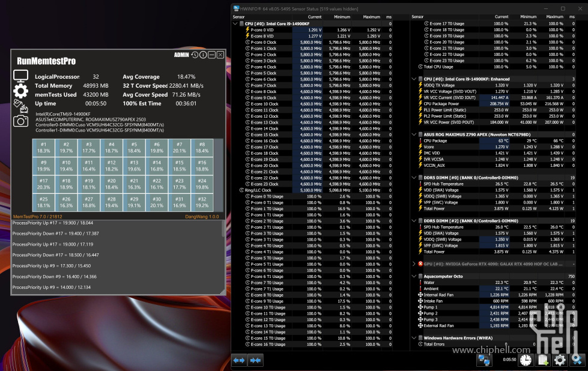Take a screenshot with RunMemtestPro camera icon
588x371 pixels.
(x=20, y=121)
